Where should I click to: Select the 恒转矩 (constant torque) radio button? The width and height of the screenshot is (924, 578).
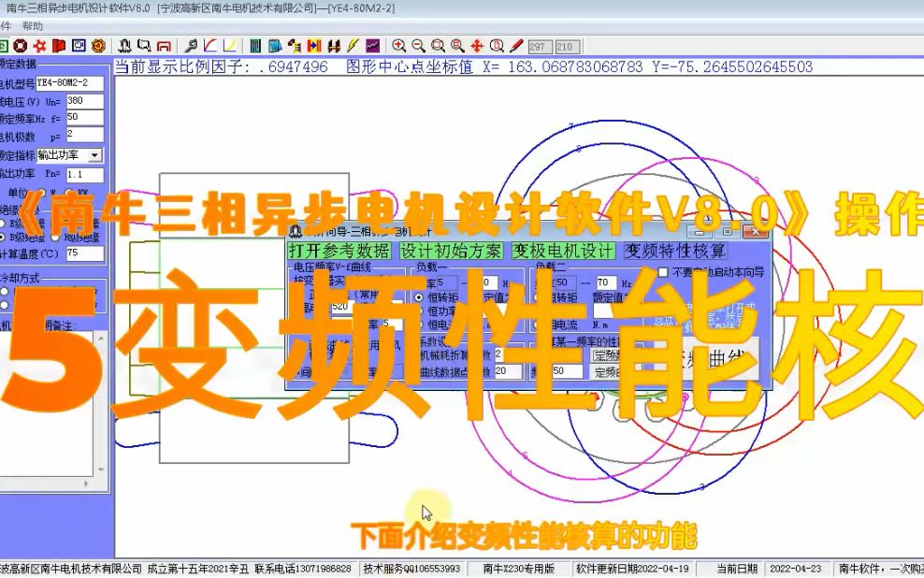coord(417,297)
